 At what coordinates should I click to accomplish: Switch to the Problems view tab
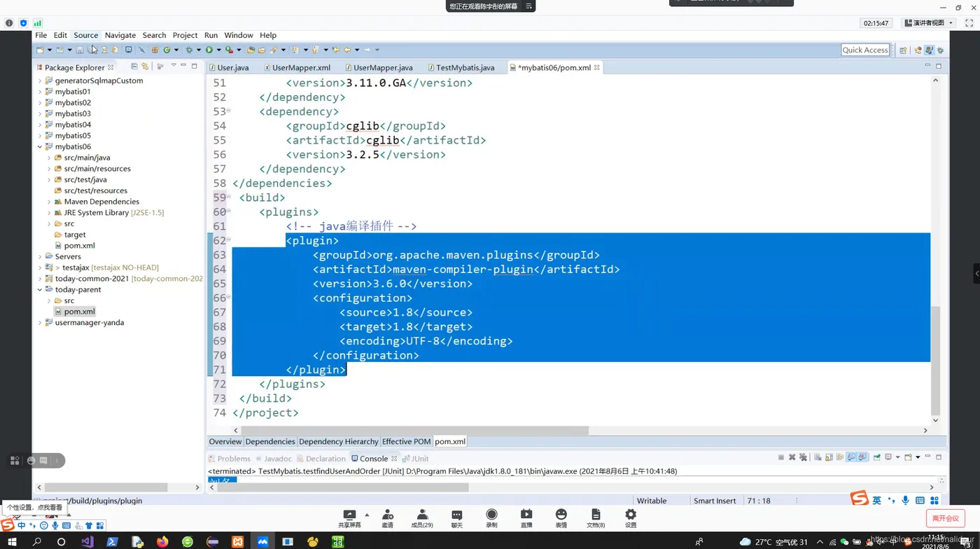[230, 459]
